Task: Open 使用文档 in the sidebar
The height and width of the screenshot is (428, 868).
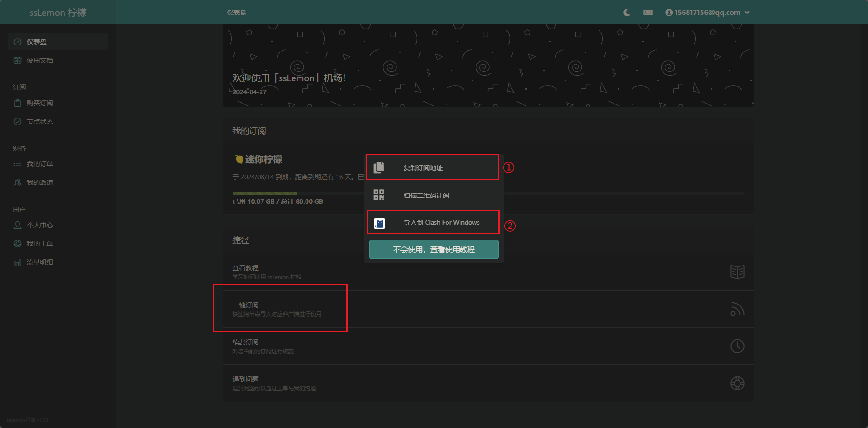Action: pyautogui.click(x=58, y=60)
